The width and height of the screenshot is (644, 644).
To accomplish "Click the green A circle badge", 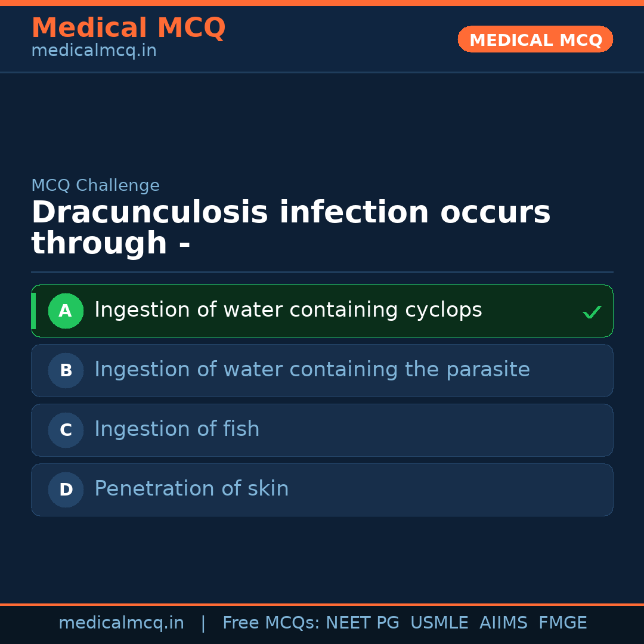I will [66, 311].
